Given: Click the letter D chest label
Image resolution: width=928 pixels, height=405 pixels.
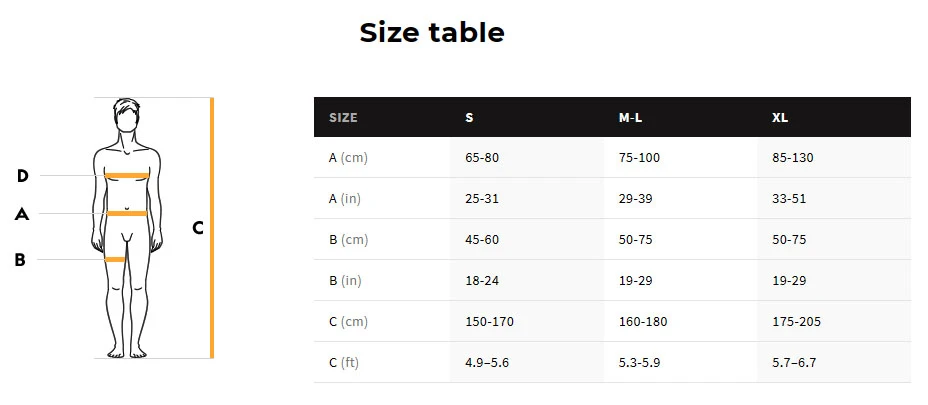Looking at the screenshot, I should coord(23,176).
